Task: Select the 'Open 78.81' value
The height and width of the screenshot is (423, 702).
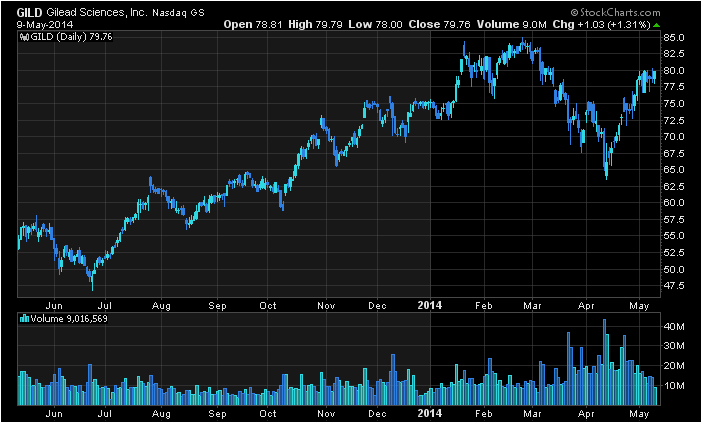Action: [253, 25]
